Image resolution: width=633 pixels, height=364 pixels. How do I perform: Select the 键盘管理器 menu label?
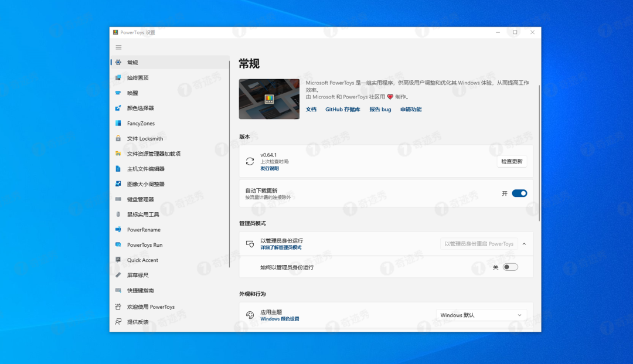coord(141,199)
